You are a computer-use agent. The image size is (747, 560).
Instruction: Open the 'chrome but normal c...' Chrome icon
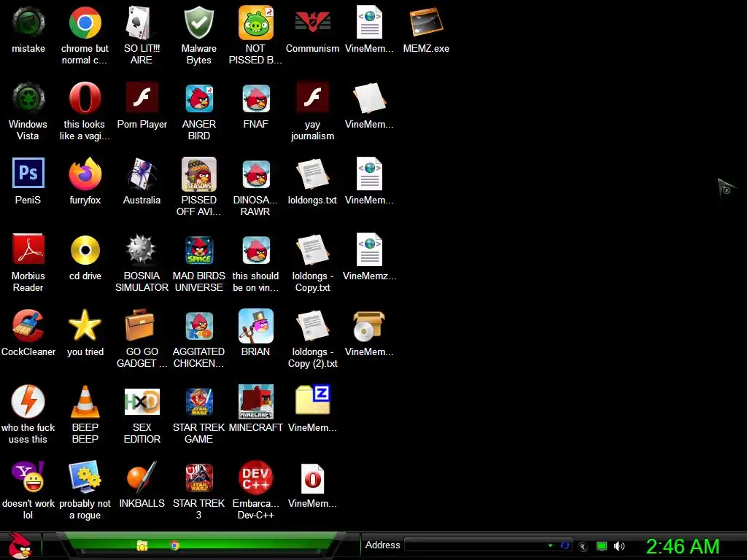click(85, 23)
